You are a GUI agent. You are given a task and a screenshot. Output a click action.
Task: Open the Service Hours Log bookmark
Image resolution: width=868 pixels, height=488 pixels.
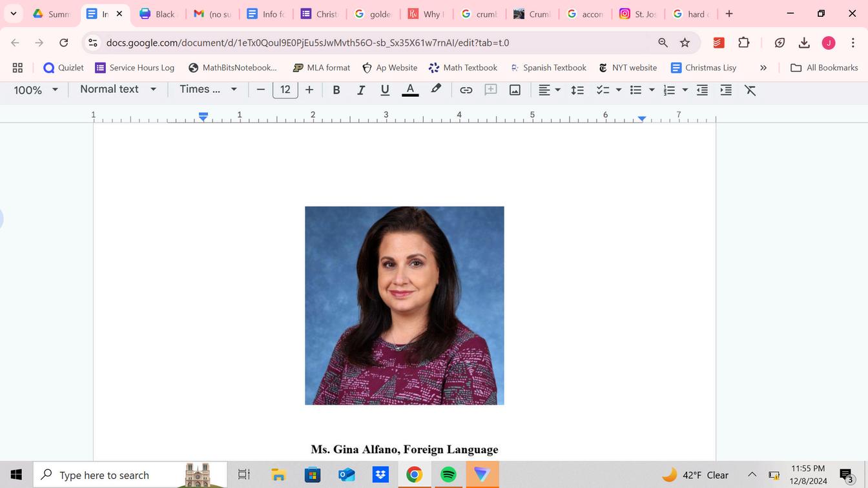135,67
